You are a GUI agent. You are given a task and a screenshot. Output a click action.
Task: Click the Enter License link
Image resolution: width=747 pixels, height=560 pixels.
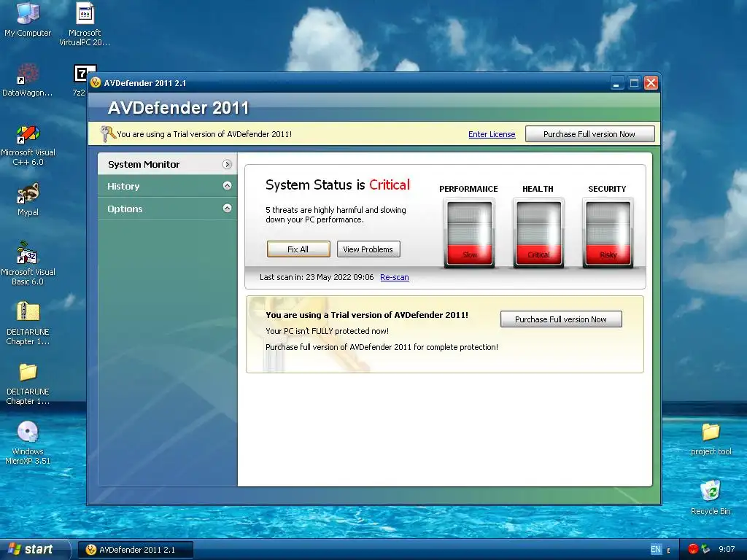click(492, 134)
